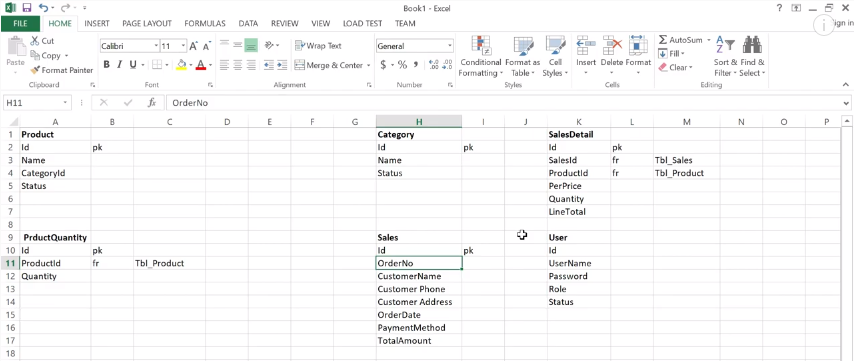Screen dimensions: 854x361
Task: Apply accounting dollar format
Action: 383,65
